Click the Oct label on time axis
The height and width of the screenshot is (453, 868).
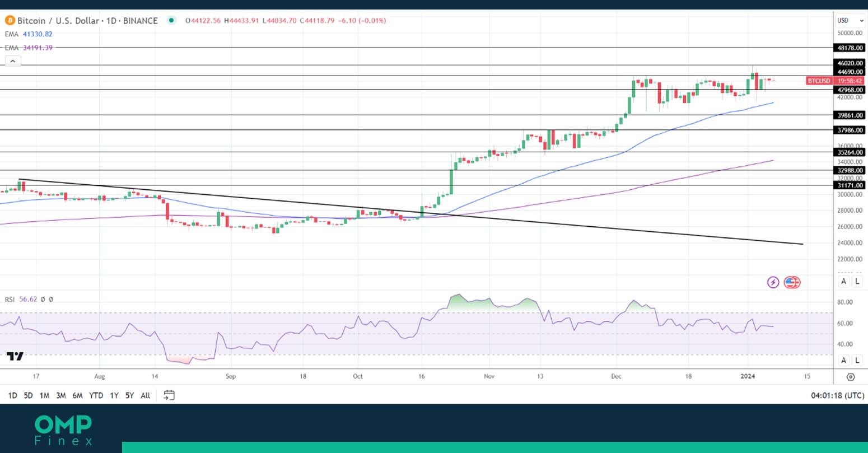[358, 376]
